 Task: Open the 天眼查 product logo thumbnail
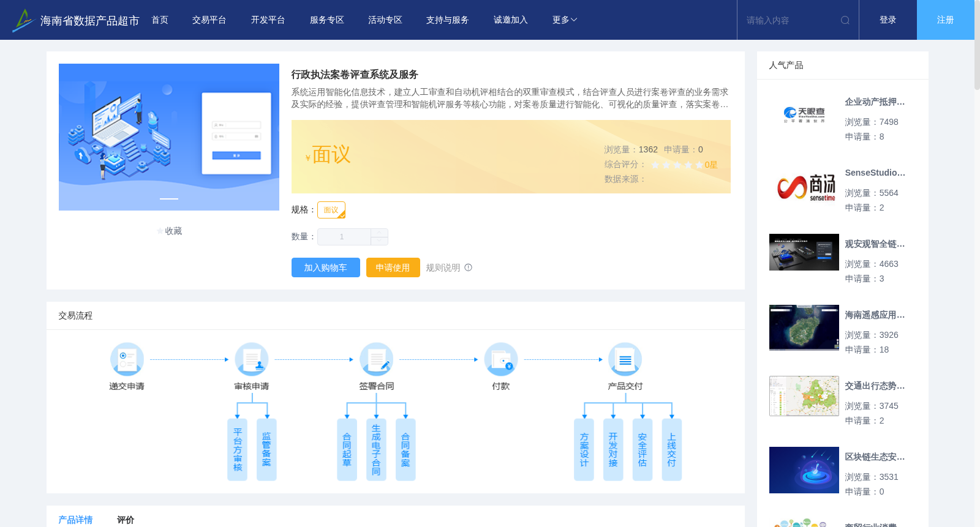[804, 114]
